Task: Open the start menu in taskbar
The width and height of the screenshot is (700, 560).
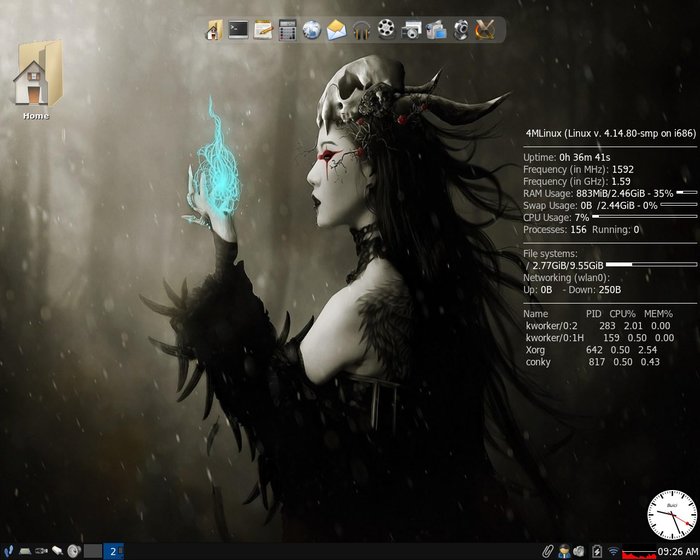Action: [x=8, y=551]
